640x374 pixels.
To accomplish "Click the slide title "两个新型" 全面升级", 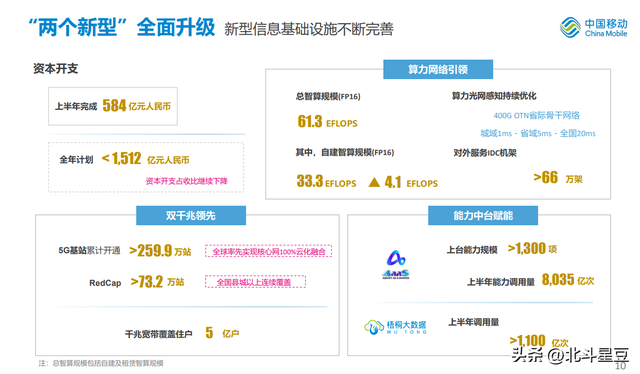I will coord(122,27).
